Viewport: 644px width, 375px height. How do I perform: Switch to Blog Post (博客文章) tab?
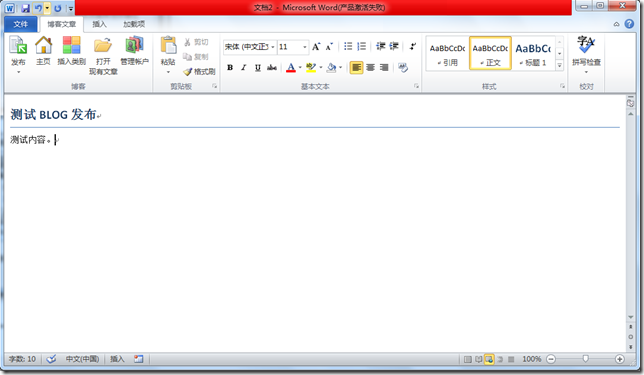pos(62,24)
